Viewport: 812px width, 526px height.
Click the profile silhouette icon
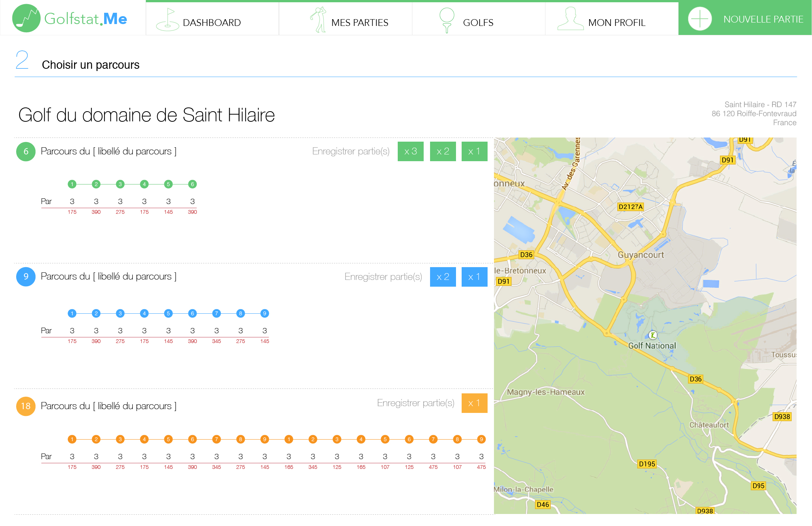click(570, 19)
